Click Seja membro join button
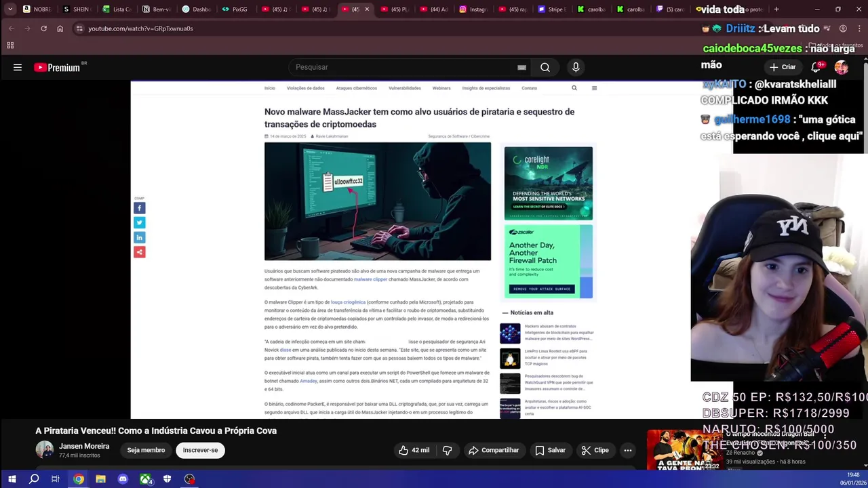The image size is (868, 488). 146,450
